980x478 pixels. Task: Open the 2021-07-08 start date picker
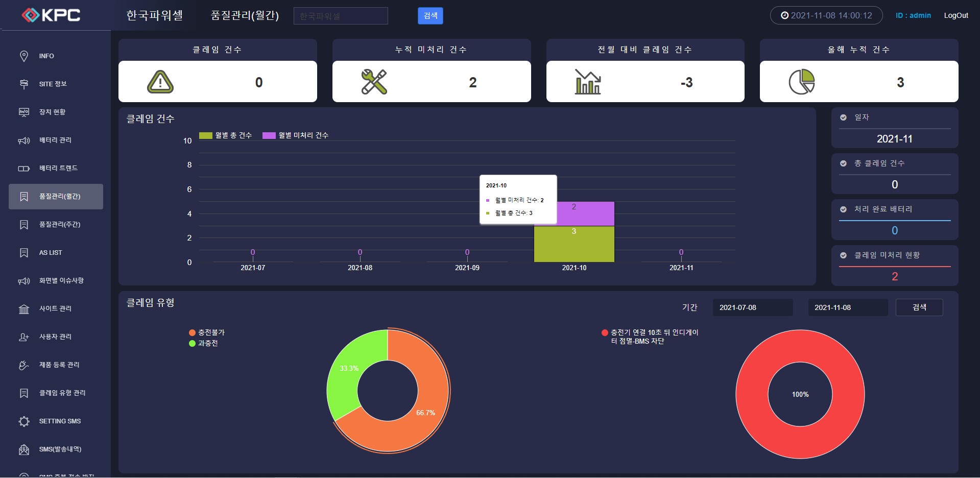tap(752, 307)
